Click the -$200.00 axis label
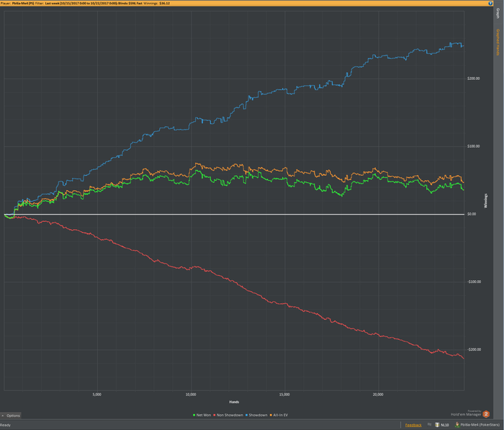The width and height of the screenshot is (504, 430). tap(474, 349)
